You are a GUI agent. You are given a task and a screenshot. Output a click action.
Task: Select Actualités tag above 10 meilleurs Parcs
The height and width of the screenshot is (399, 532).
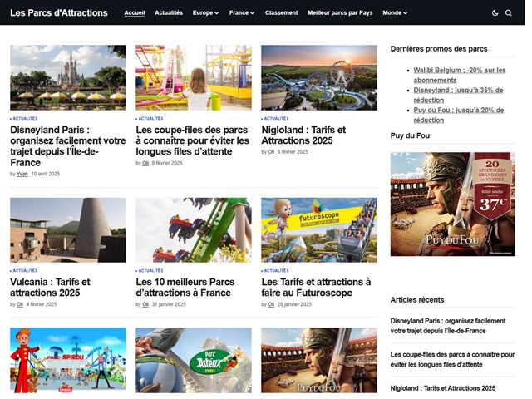(x=150, y=270)
